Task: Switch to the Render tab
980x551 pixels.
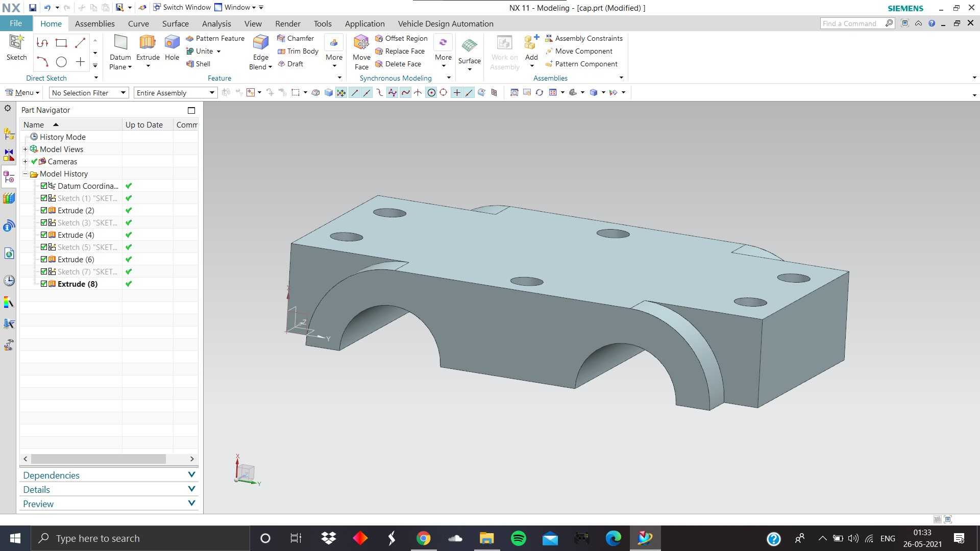Action: point(288,23)
